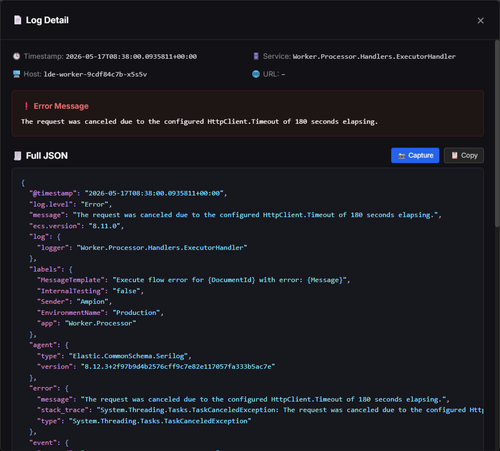Click the host name lde-worker text
The height and width of the screenshot is (451, 500).
tap(95, 74)
